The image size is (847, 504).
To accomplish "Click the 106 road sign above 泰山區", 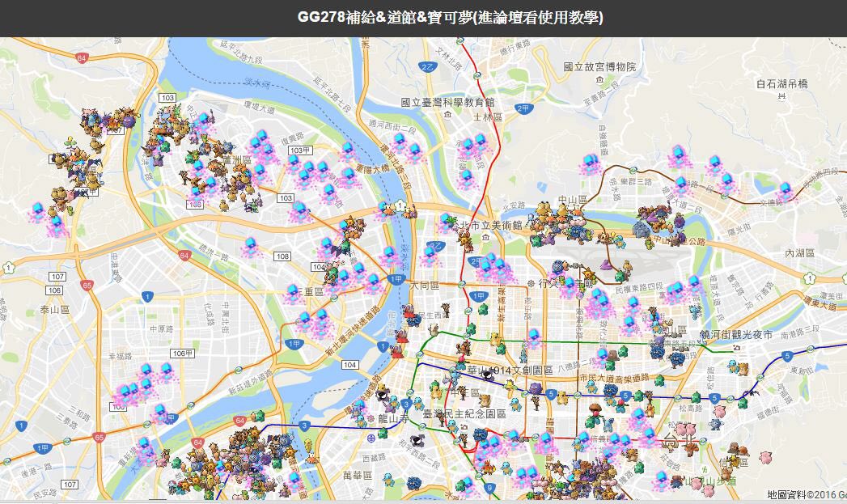I will (54, 290).
